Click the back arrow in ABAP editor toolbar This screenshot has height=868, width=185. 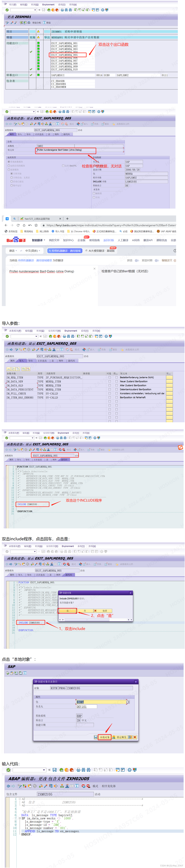8,786
